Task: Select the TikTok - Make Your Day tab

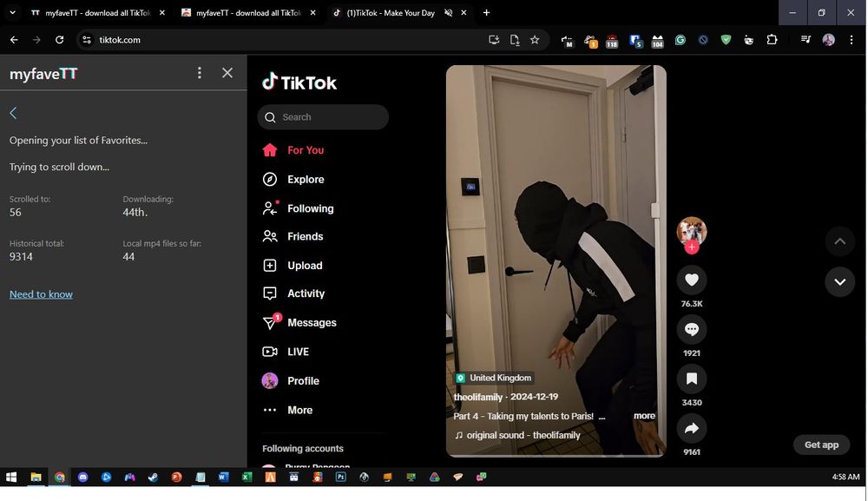Action: click(391, 13)
